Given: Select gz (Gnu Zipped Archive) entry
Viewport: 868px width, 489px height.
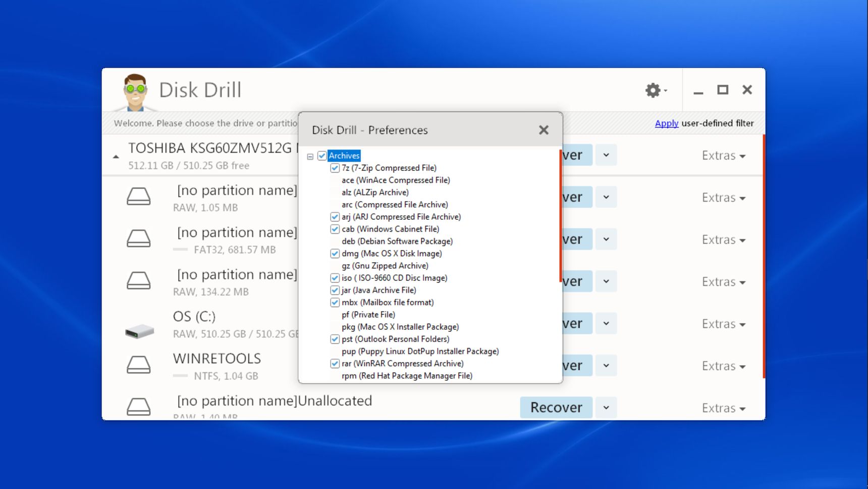Looking at the screenshot, I should coord(385,266).
